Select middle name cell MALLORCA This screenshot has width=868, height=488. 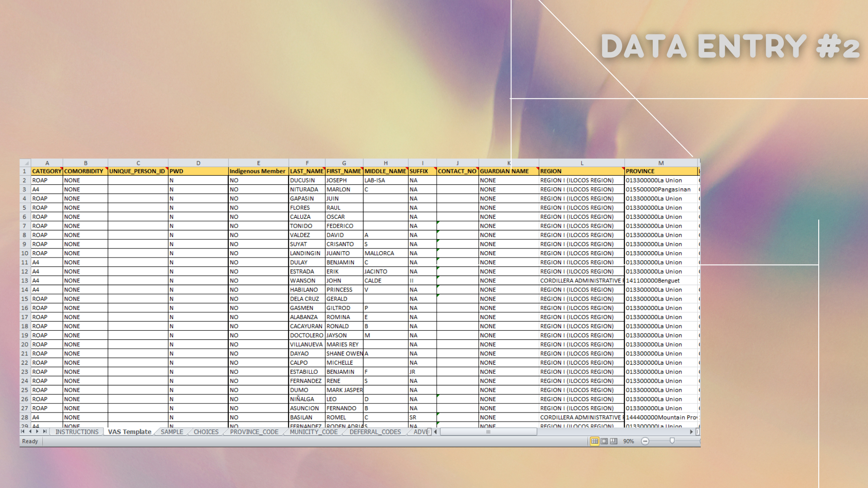pyautogui.click(x=386, y=253)
